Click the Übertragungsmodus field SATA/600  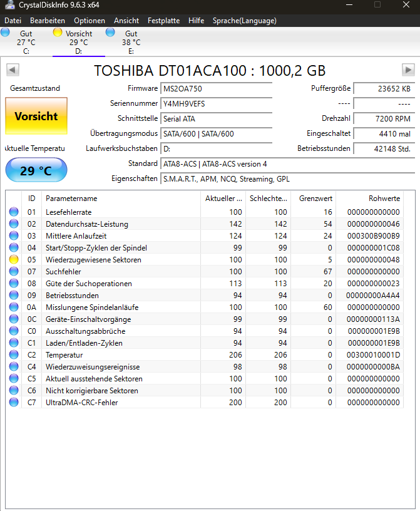tap(217, 133)
